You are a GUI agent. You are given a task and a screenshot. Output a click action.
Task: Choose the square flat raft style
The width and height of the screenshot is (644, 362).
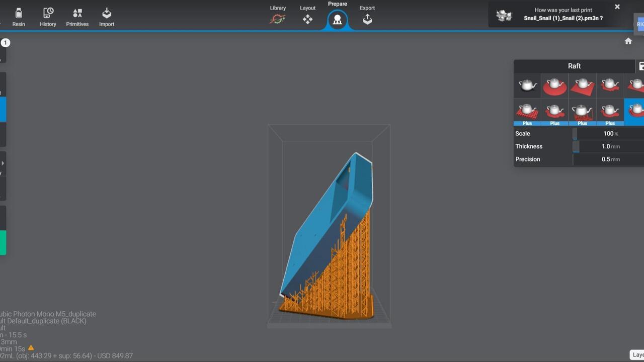tap(582, 85)
